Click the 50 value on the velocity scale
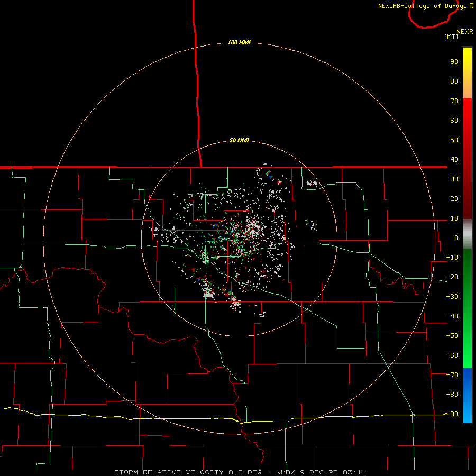Screen dimensions: 476x476 (454, 140)
